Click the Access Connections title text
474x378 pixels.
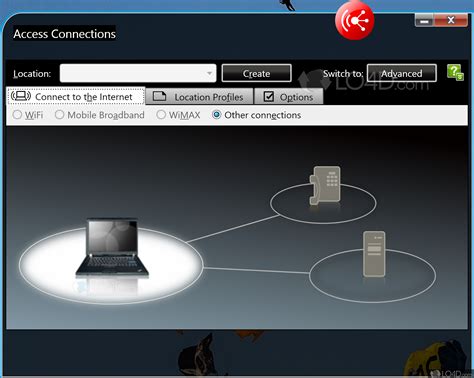(x=64, y=34)
